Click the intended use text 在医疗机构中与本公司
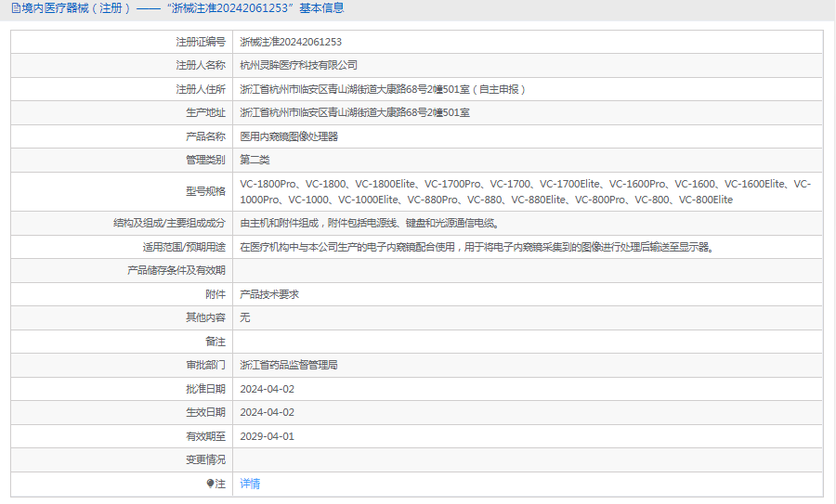Viewport: 836px width, 504px height. [477, 247]
